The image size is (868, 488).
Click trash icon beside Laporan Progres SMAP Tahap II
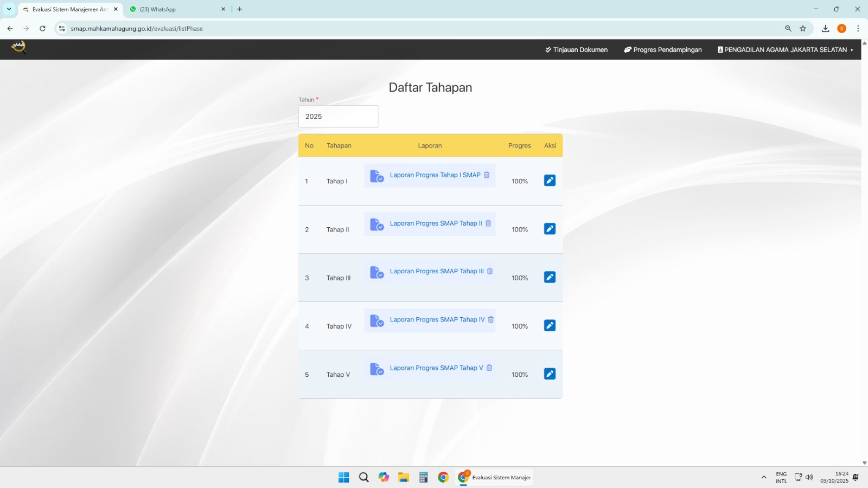tap(488, 223)
